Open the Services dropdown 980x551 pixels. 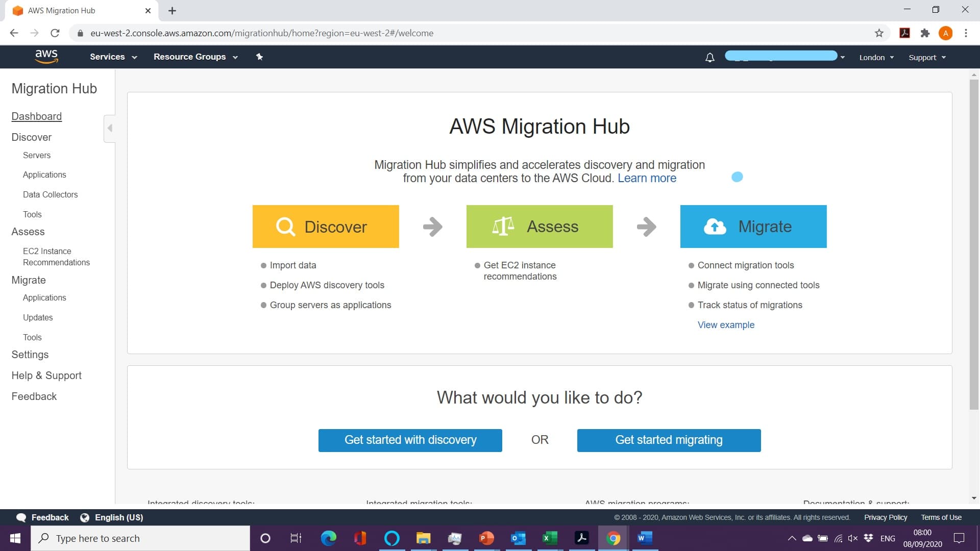(112, 57)
